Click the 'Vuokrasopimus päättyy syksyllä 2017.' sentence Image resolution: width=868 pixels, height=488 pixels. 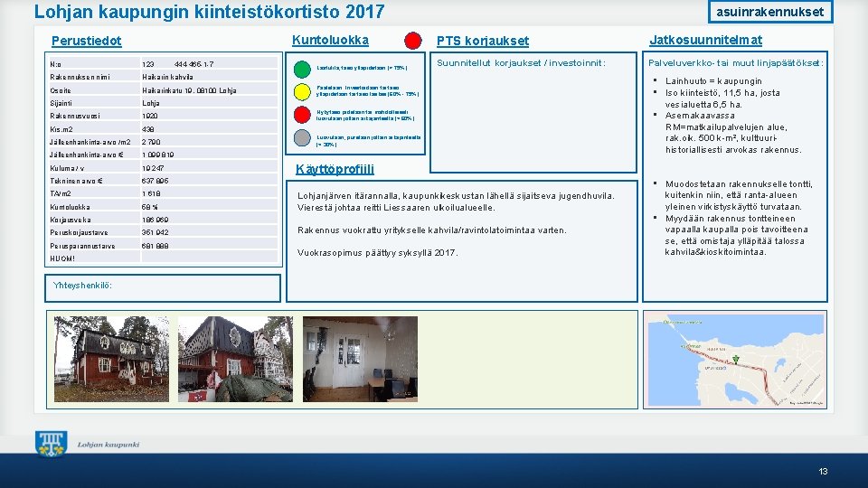378,253
